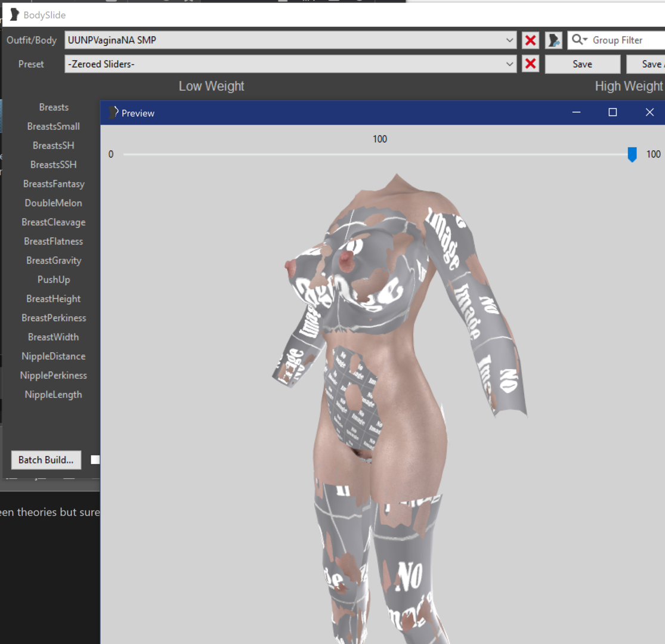
Task: Select the BreastFlatness slider label
Action: click(54, 241)
